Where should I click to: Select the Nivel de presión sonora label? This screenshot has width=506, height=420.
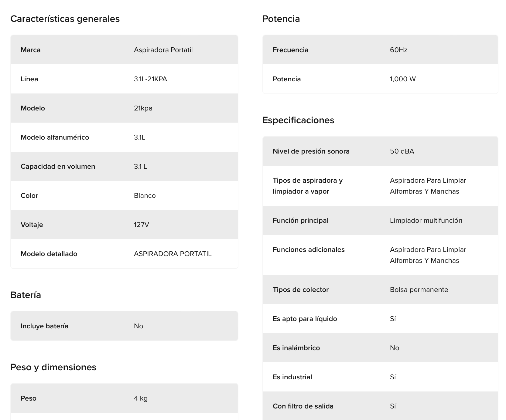click(311, 151)
